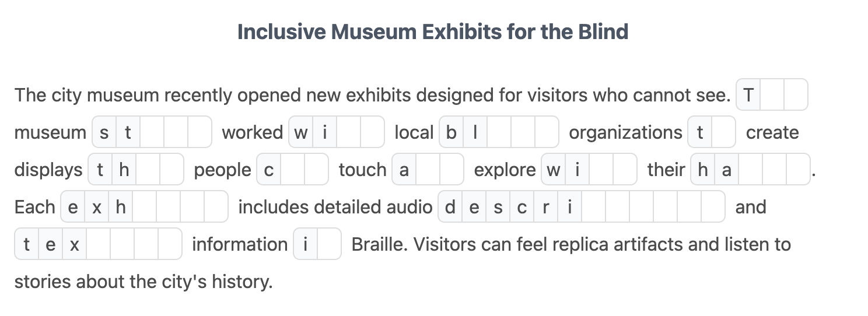Click first empty box in the 'bl' word
Screen dimensions: 868x316
(499, 132)
